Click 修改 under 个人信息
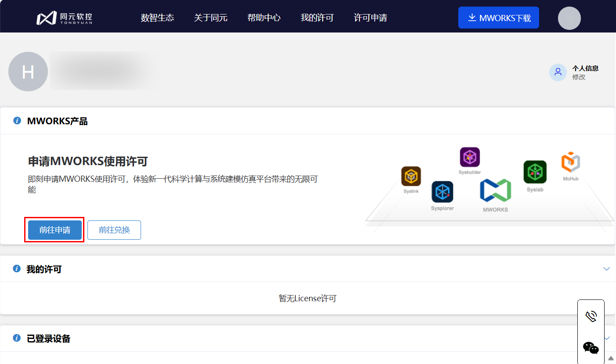Screen dimensions: 616x364 [x=579, y=77]
